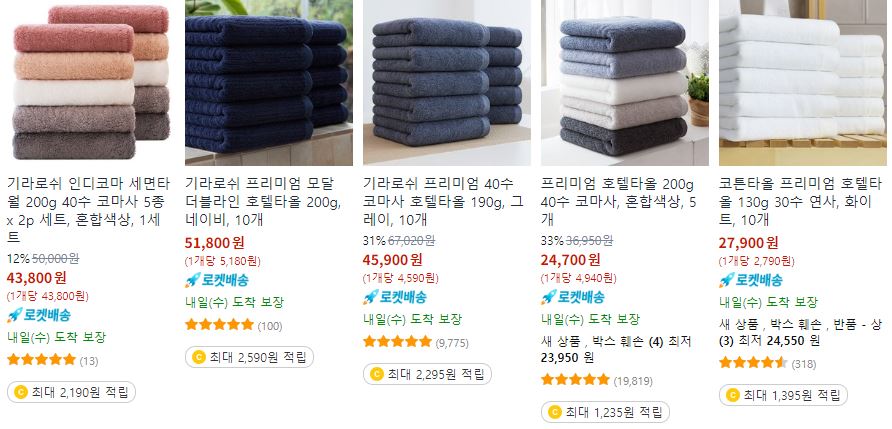Click 새 상품, 박스 훼손 최저 23,950원 offer

click(x=616, y=349)
